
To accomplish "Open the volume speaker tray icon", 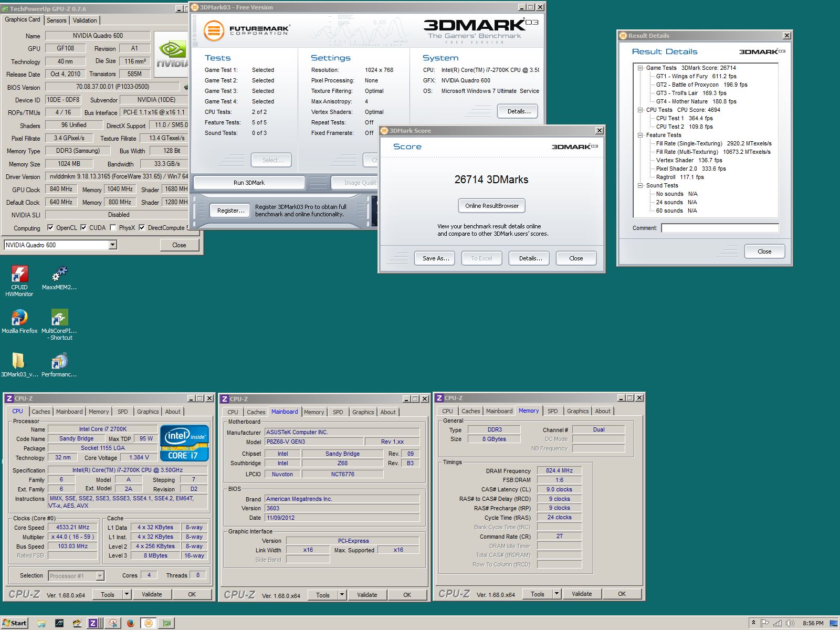I will point(790,623).
